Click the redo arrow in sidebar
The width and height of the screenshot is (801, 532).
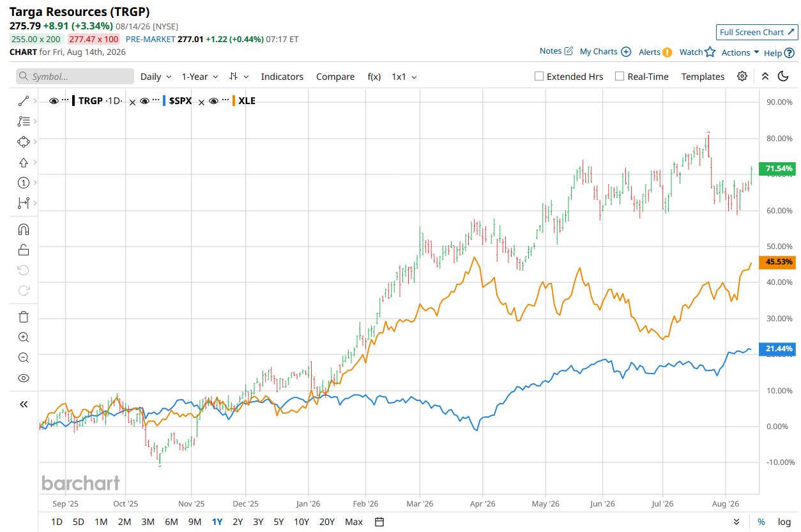point(24,291)
